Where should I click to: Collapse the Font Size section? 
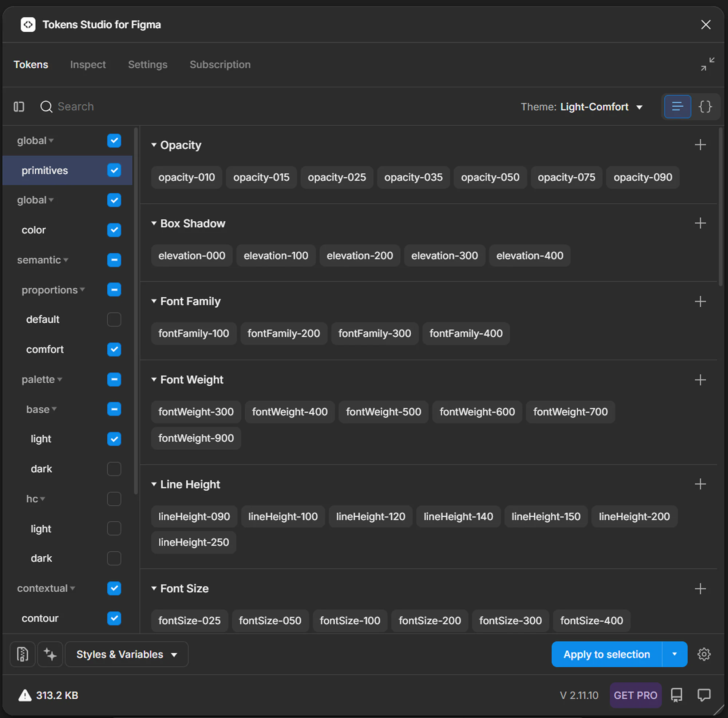154,588
